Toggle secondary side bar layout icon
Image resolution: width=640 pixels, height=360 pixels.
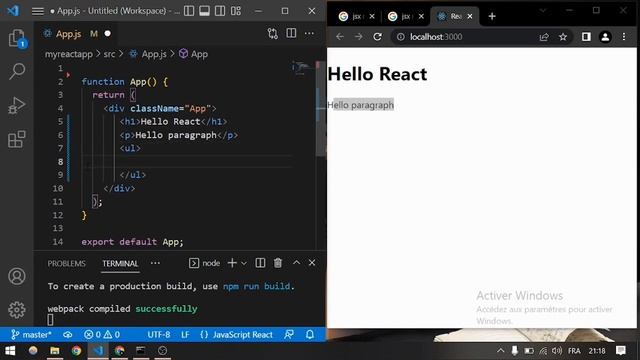(x=220, y=11)
